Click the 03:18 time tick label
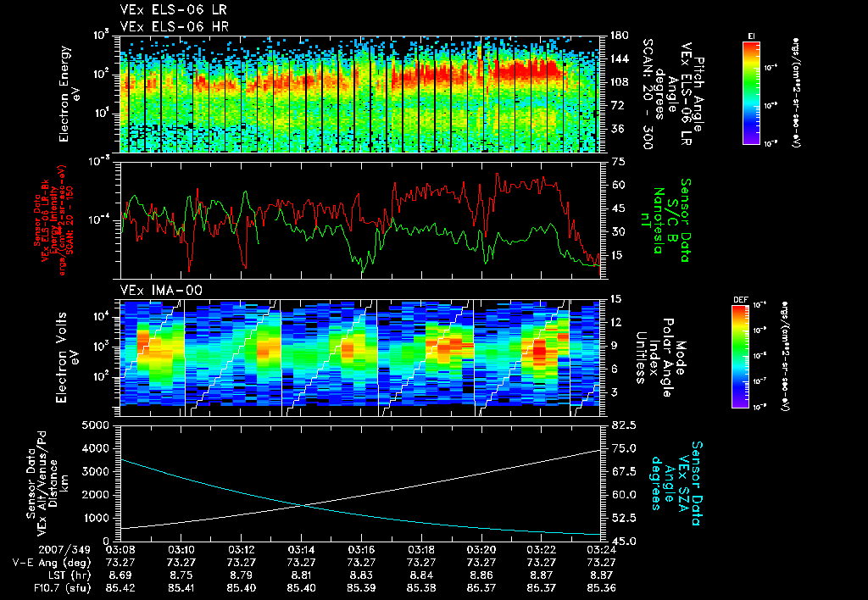The height and width of the screenshot is (600, 868). point(421,552)
